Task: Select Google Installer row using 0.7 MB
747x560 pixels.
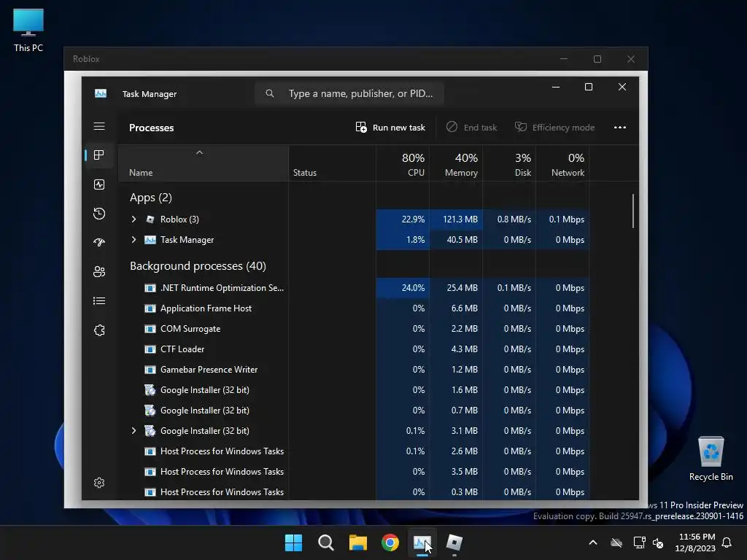Action: [355, 411]
